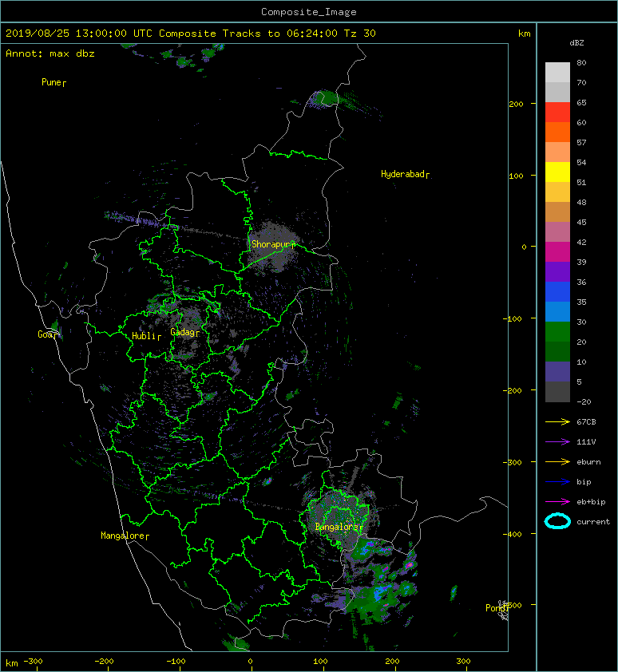Click the eburn arrow legend icon

tap(557, 462)
